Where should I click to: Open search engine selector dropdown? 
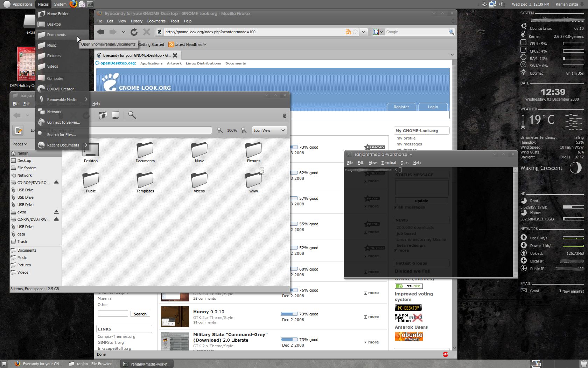point(378,32)
